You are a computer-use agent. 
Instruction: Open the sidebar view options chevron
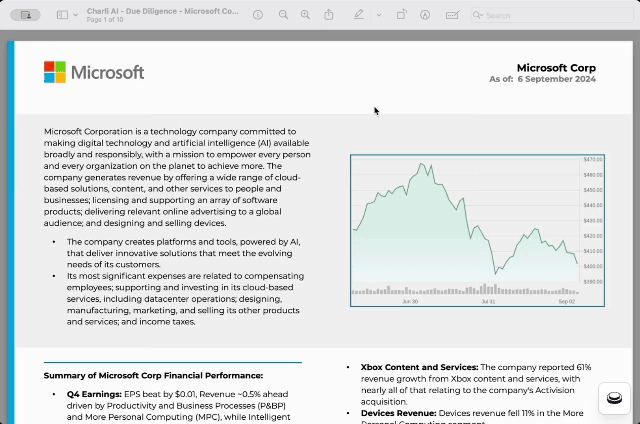76,15
